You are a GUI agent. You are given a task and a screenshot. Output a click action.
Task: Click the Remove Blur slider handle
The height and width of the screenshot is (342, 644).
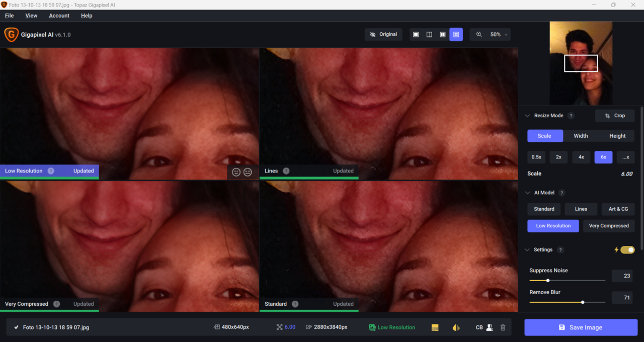[583, 302]
